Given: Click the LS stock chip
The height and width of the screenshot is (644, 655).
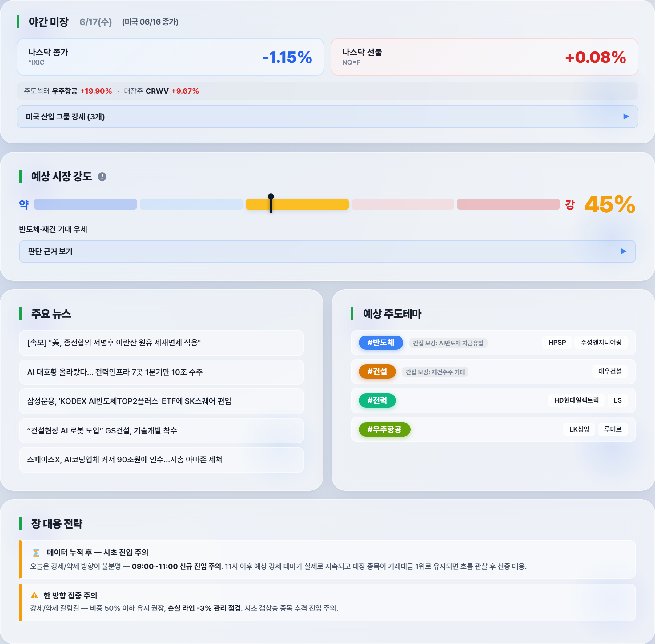Looking at the screenshot, I should coord(617,400).
